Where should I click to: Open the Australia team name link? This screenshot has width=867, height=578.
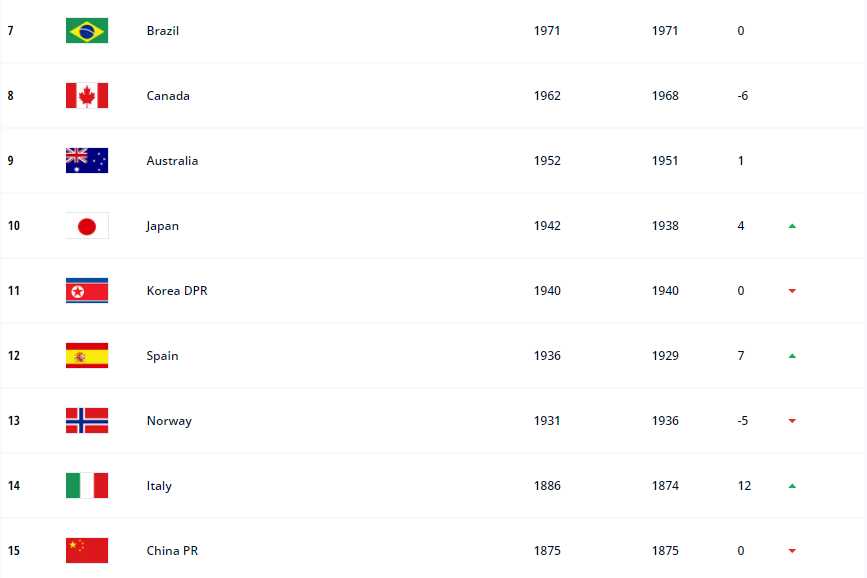[x=172, y=161]
